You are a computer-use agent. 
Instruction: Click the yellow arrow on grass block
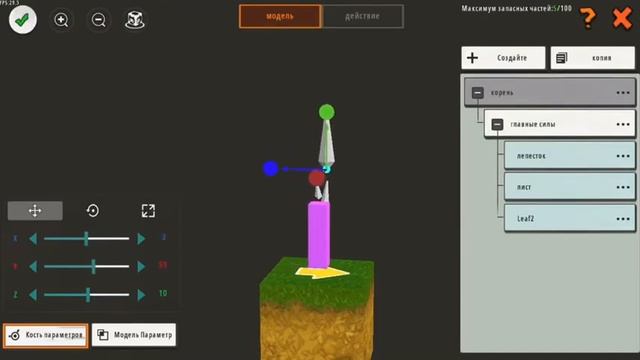point(322,272)
